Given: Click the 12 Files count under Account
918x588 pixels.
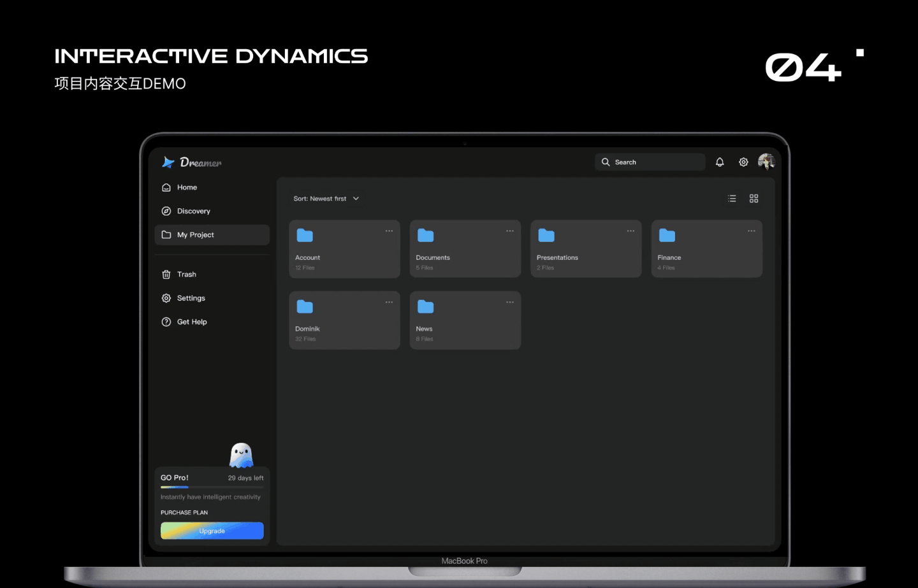Looking at the screenshot, I should pos(305,268).
